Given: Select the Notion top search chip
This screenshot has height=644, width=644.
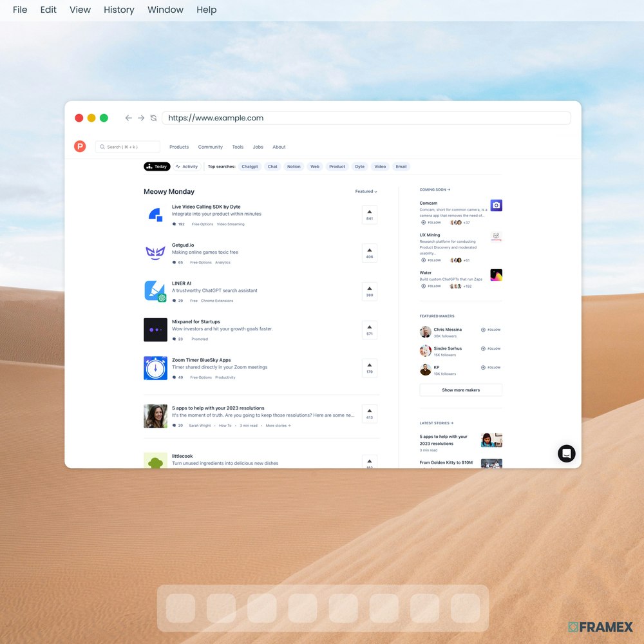Looking at the screenshot, I should pos(294,167).
